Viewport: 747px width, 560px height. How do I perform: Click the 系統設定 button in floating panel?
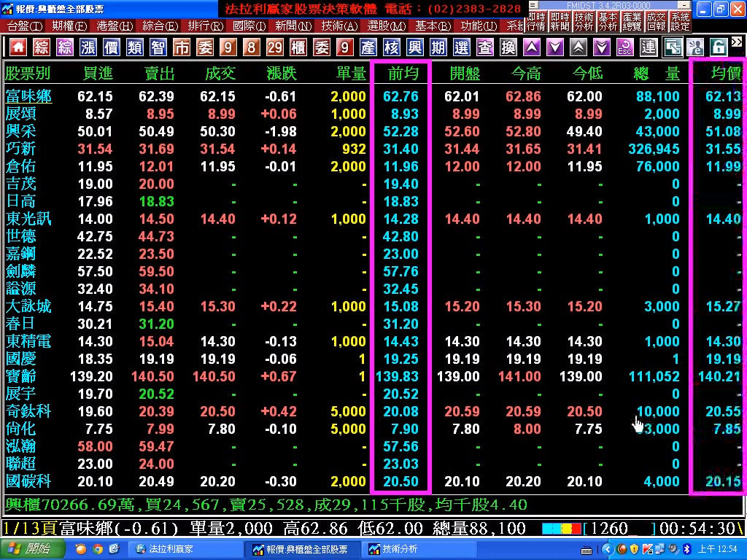[x=680, y=21]
